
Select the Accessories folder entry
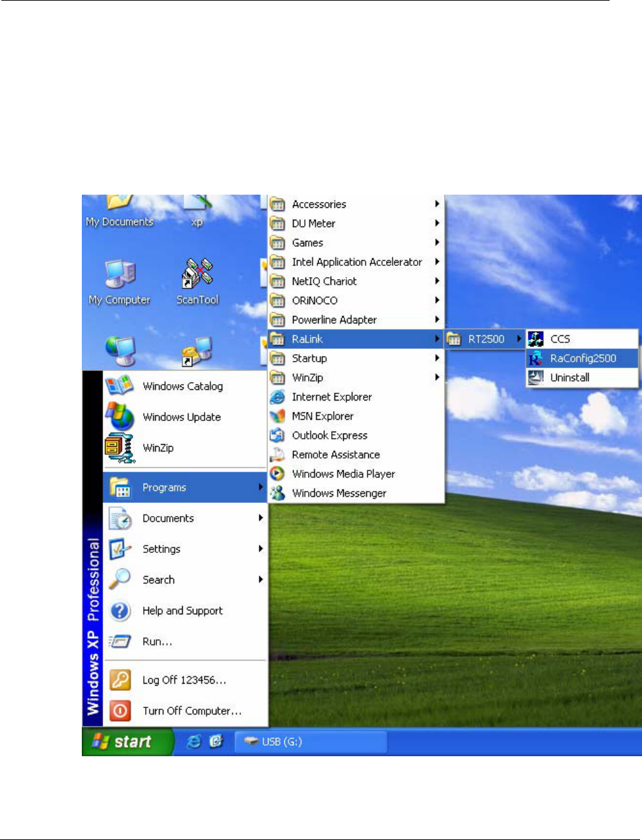coord(356,204)
